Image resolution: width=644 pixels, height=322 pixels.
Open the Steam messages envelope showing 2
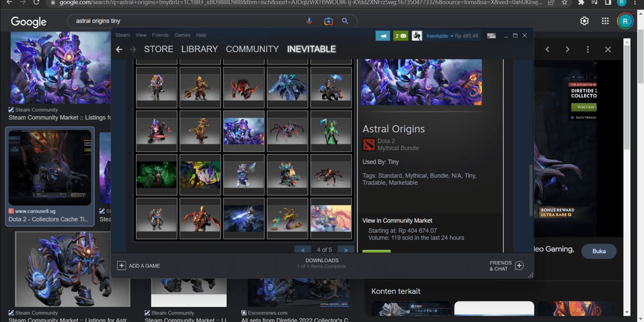[400, 36]
